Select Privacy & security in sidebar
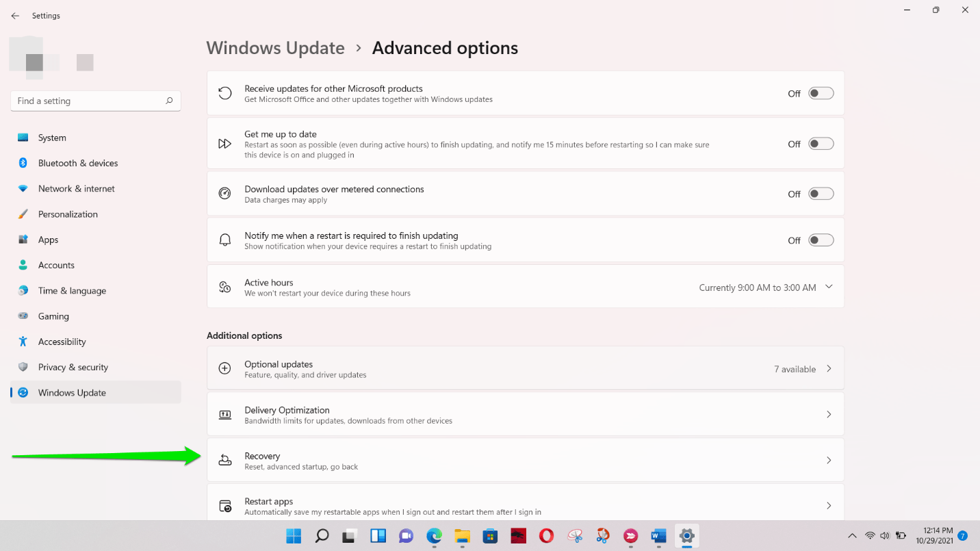This screenshot has width=980, height=551. click(x=72, y=367)
